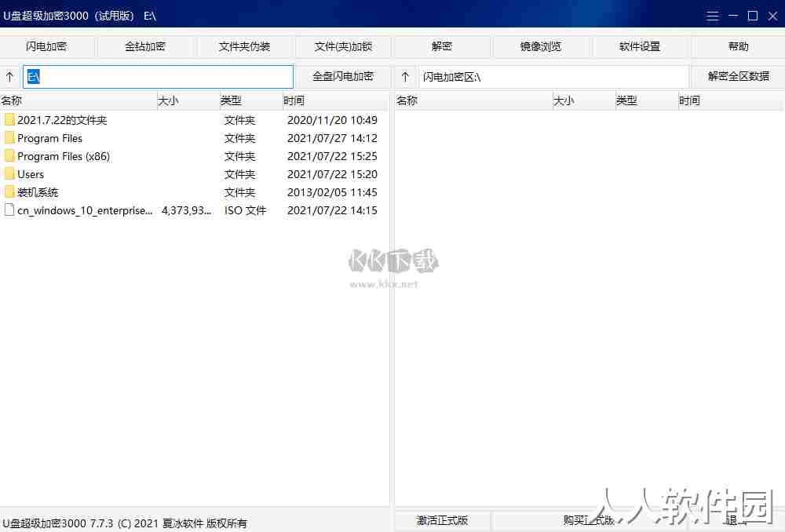The width and height of the screenshot is (785, 532).
Task: Click date 2021/07/22 15:20
Action: click(332, 174)
